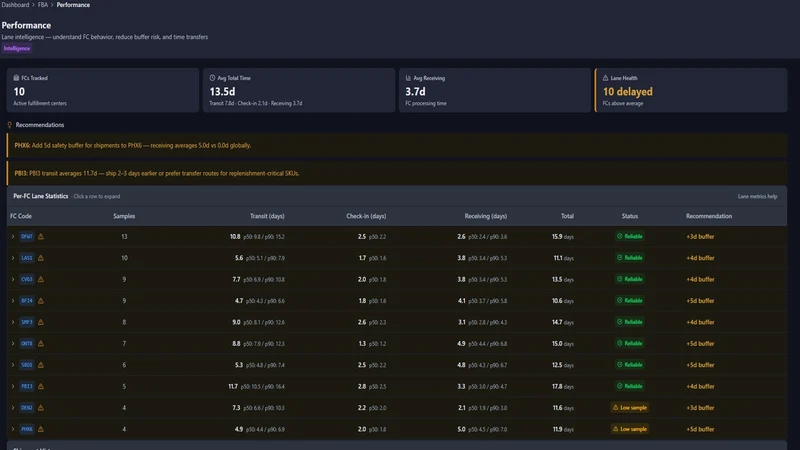Screen dimensions: 800x450
Task: Click the warning triangle next to ONT8
Action: (x=41, y=344)
